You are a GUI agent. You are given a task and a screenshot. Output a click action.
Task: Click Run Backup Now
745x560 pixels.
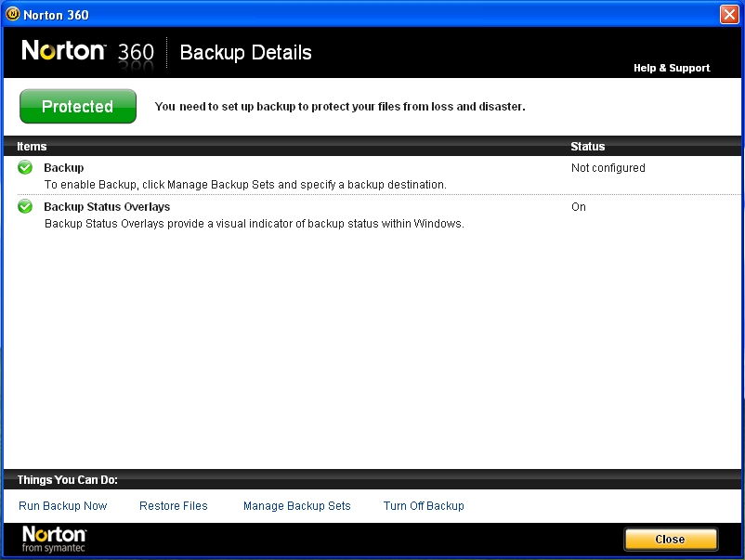pos(63,506)
